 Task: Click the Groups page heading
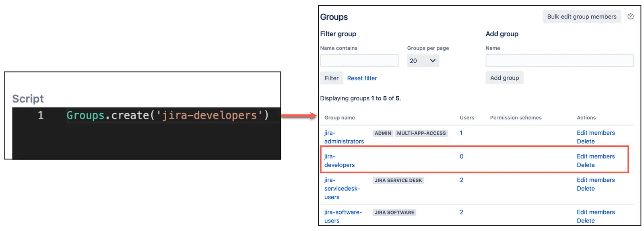pos(334,17)
